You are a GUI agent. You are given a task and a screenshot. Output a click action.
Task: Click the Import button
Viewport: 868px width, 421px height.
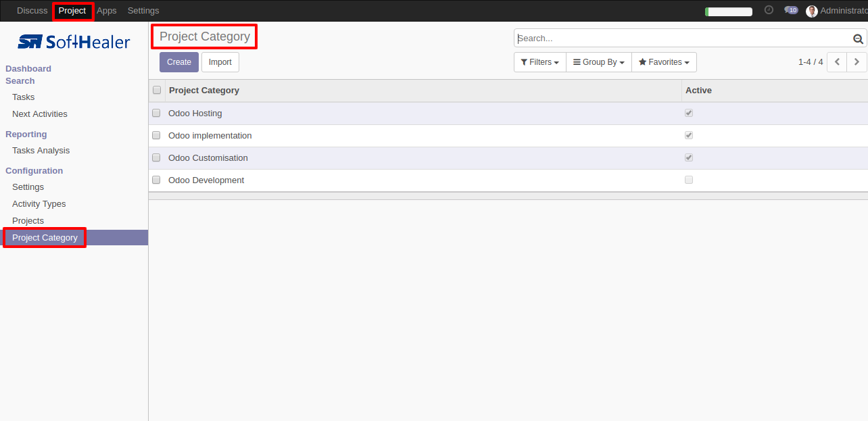(220, 62)
